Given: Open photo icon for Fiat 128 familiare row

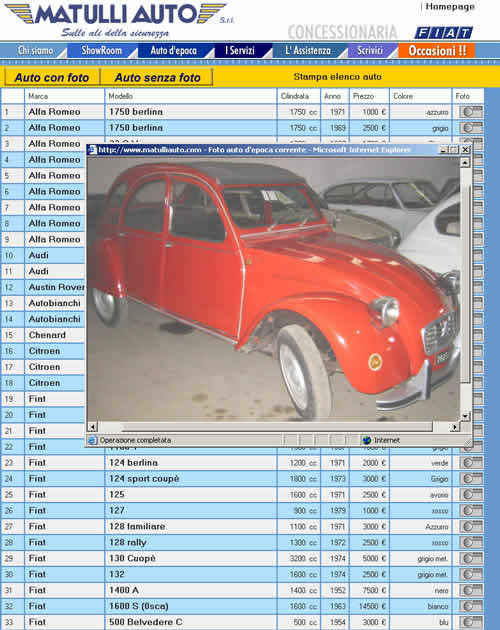Looking at the screenshot, I should (x=471, y=526).
